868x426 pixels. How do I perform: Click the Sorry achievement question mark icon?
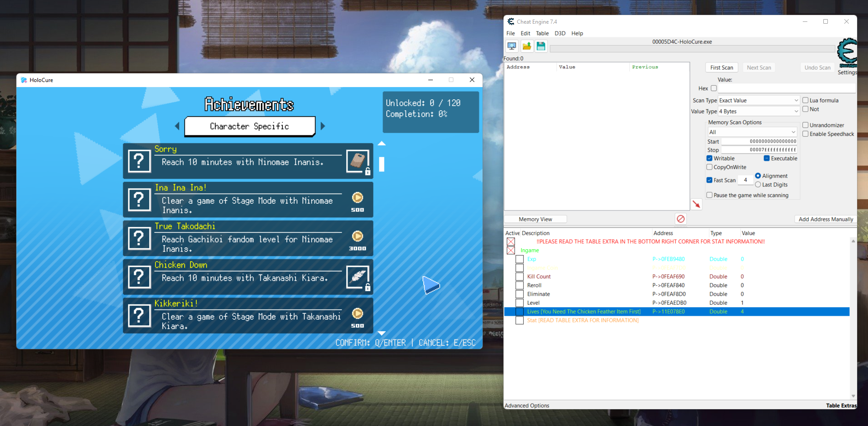click(140, 161)
